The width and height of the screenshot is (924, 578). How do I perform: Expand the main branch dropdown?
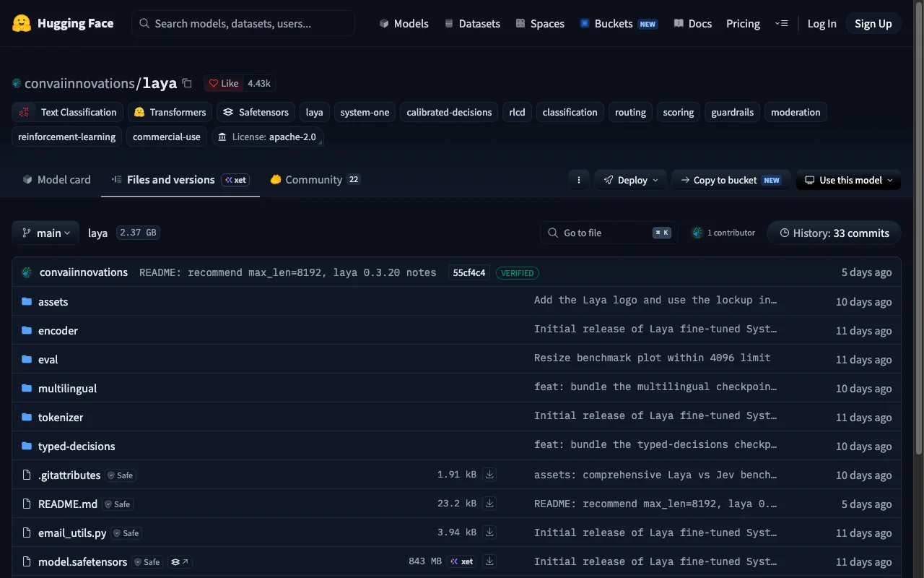click(45, 233)
